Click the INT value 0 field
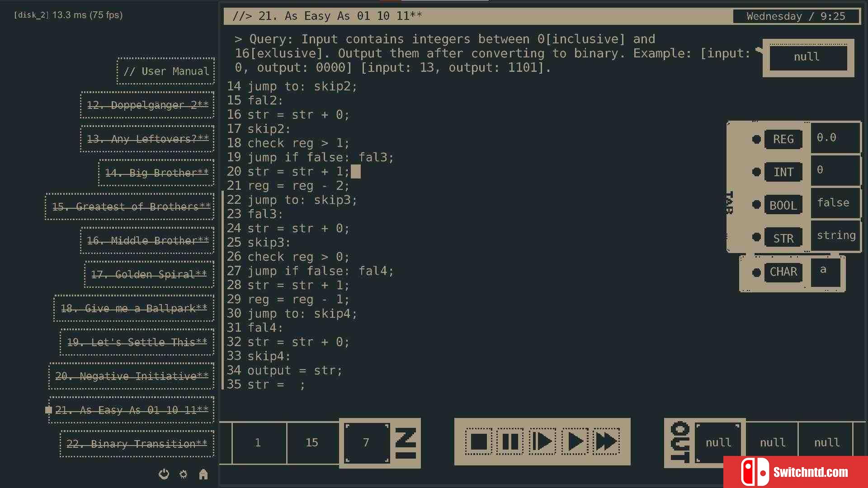 click(835, 170)
